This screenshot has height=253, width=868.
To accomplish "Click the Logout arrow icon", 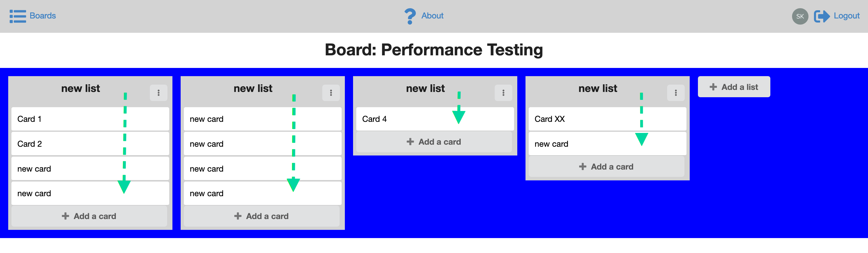I will pyautogui.click(x=821, y=16).
